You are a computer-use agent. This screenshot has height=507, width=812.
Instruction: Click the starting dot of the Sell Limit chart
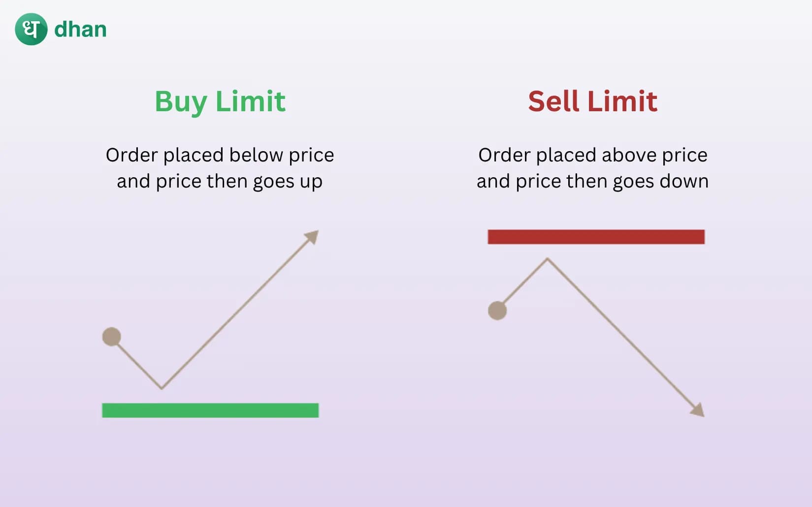497,311
